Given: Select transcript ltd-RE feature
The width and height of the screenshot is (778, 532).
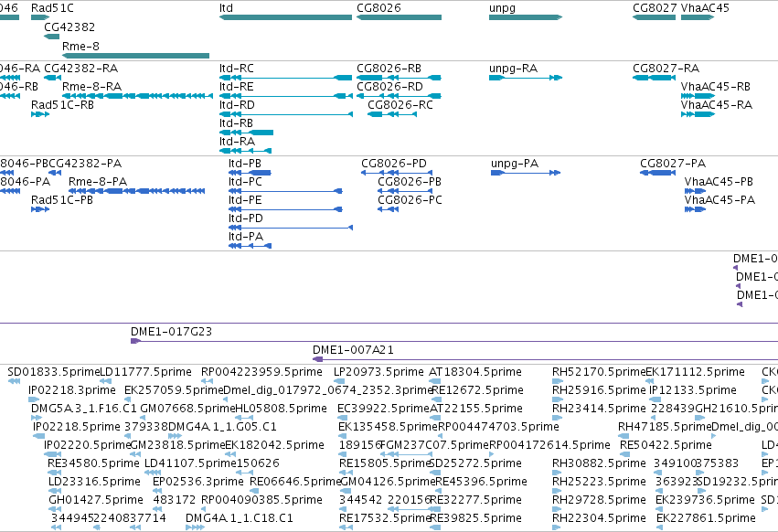Looking at the screenshot, I should tap(285, 96).
